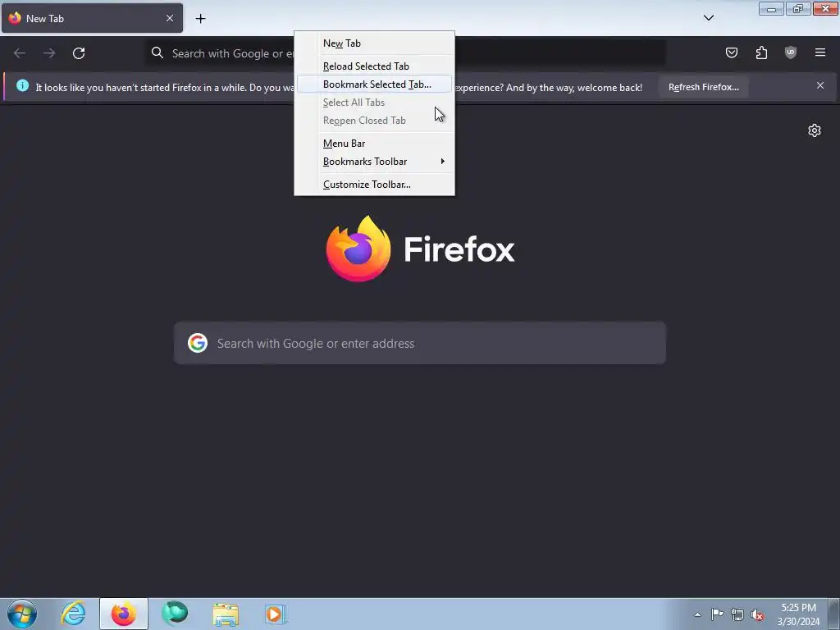Click the magnifier icon in the address bar
Viewport: 840px width, 630px height.
157,52
